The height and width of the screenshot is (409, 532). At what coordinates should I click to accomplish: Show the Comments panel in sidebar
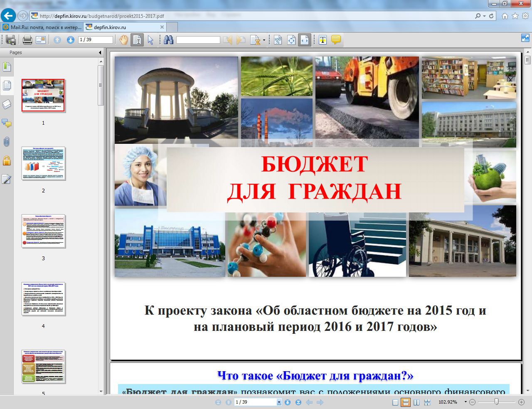click(x=6, y=123)
